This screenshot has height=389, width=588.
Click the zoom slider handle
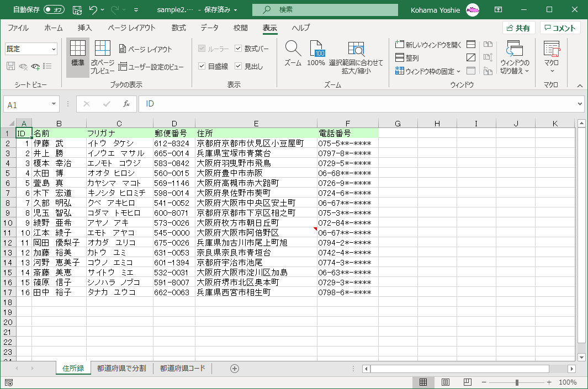point(517,382)
